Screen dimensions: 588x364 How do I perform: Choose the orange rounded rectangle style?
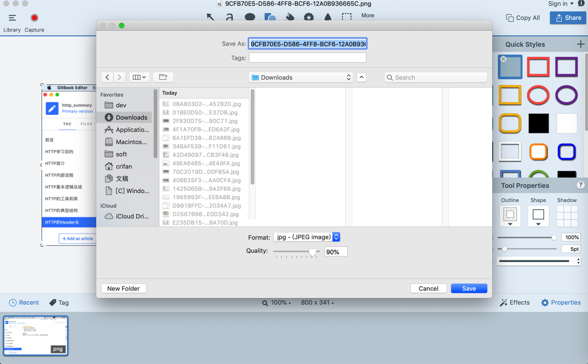point(510,124)
